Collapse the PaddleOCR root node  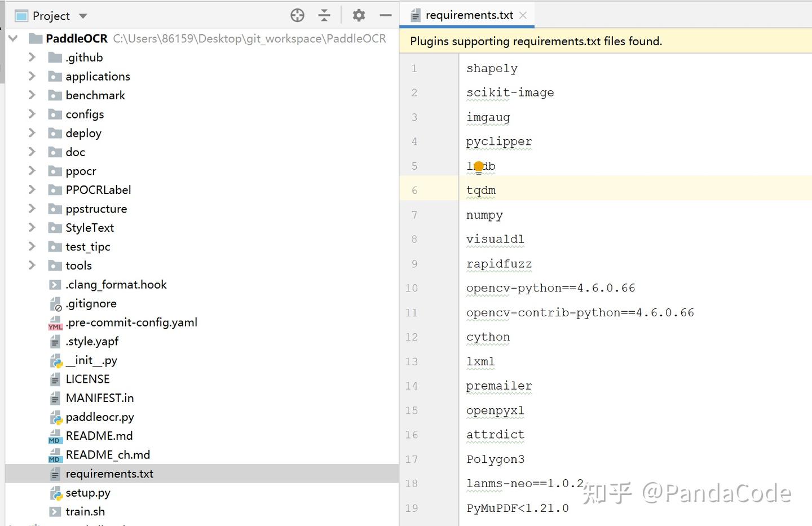point(12,38)
